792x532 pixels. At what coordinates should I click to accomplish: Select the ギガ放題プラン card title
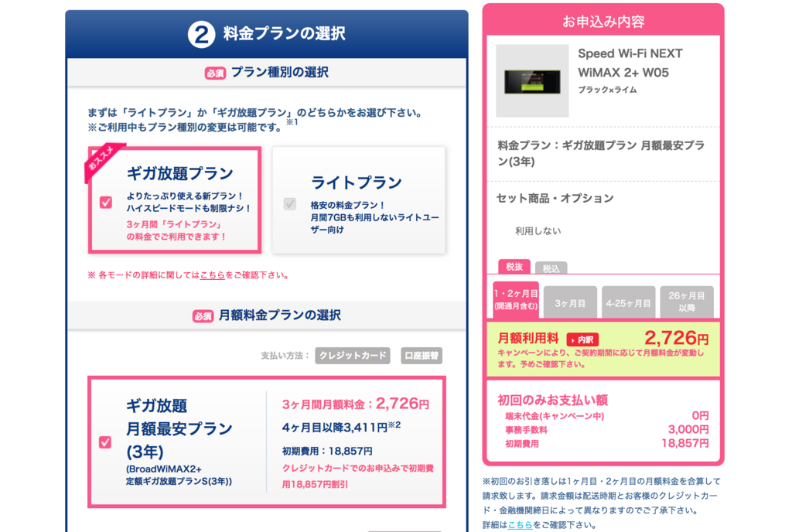[179, 174]
